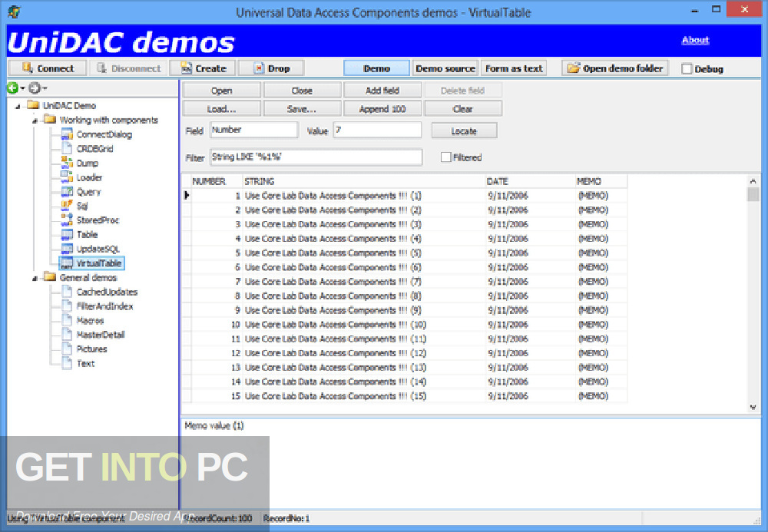Toggle the Filtered checkbox
The height and width of the screenshot is (532, 768).
click(445, 157)
